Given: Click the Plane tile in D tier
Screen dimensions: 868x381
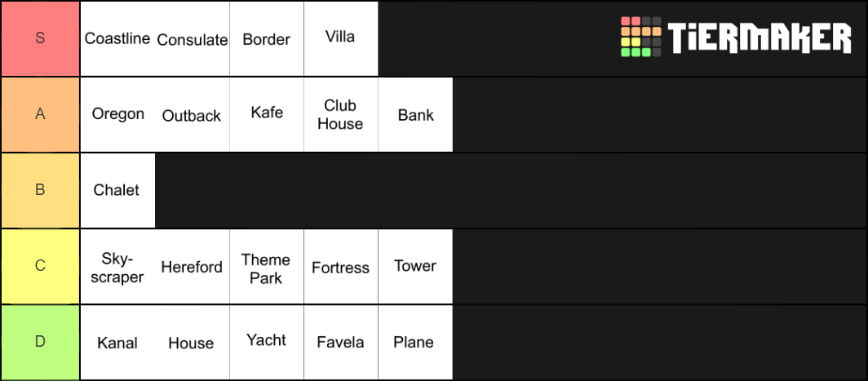Looking at the screenshot, I should pyautogui.click(x=415, y=342).
